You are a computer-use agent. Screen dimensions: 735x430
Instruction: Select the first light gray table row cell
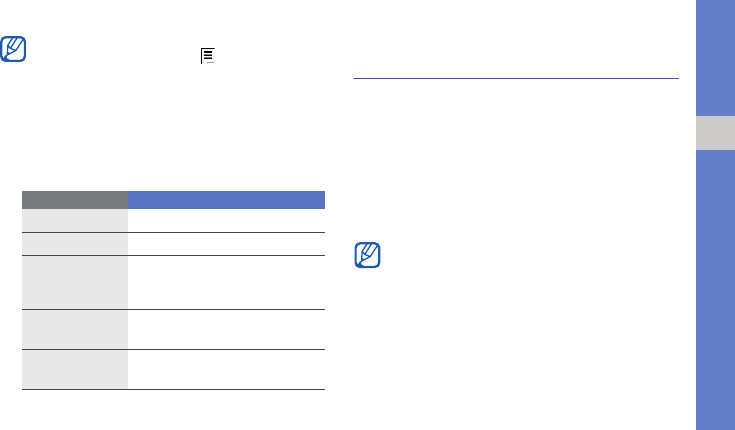(75, 220)
